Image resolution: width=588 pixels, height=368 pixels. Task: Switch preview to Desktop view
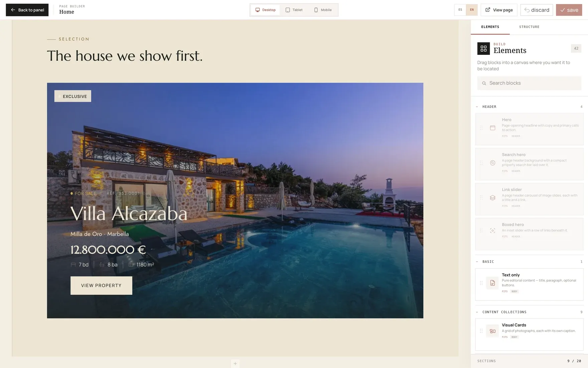pyautogui.click(x=265, y=10)
